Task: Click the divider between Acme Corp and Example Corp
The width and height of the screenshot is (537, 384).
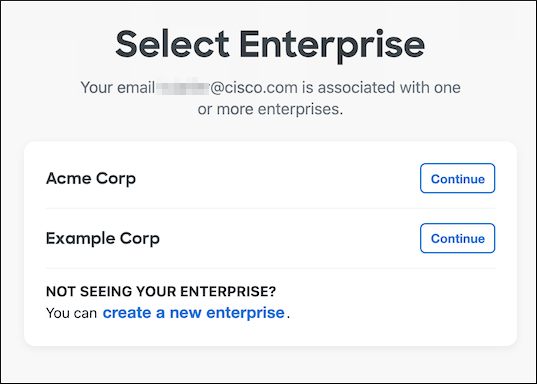Action: (x=270, y=208)
